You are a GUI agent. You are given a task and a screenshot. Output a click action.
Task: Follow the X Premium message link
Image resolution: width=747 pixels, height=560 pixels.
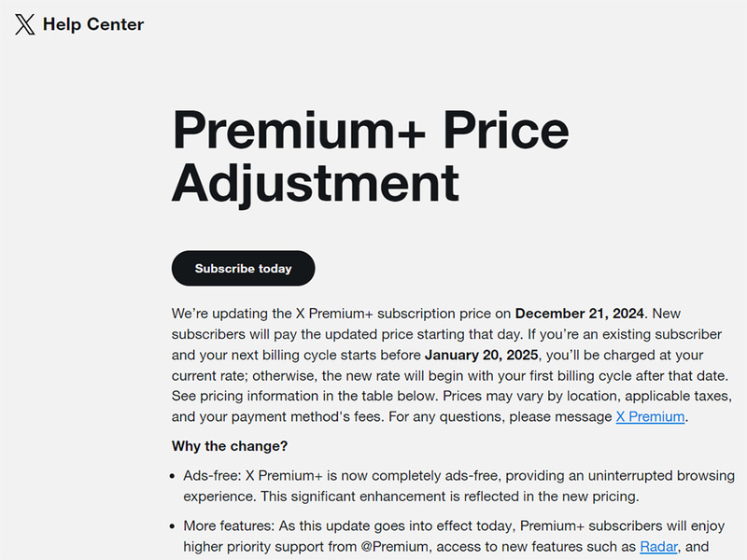[651, 417]
